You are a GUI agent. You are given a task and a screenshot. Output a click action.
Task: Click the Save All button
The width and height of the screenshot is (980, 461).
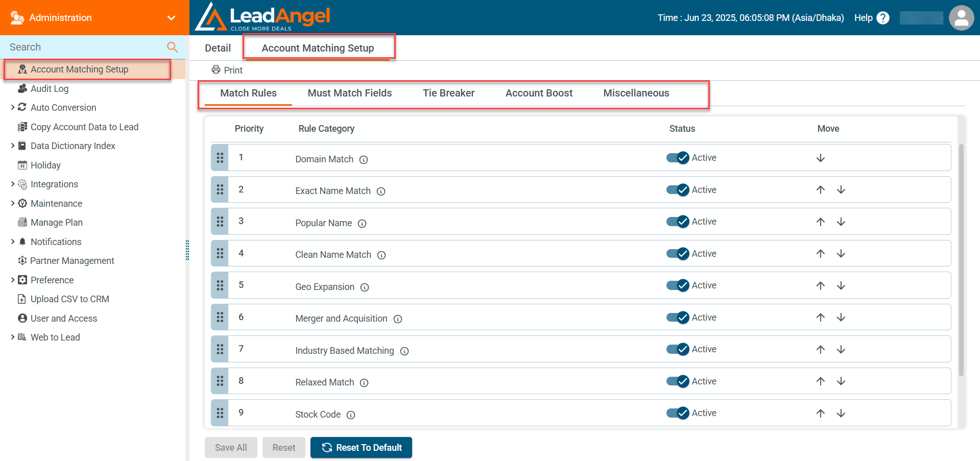pos(231,448)
